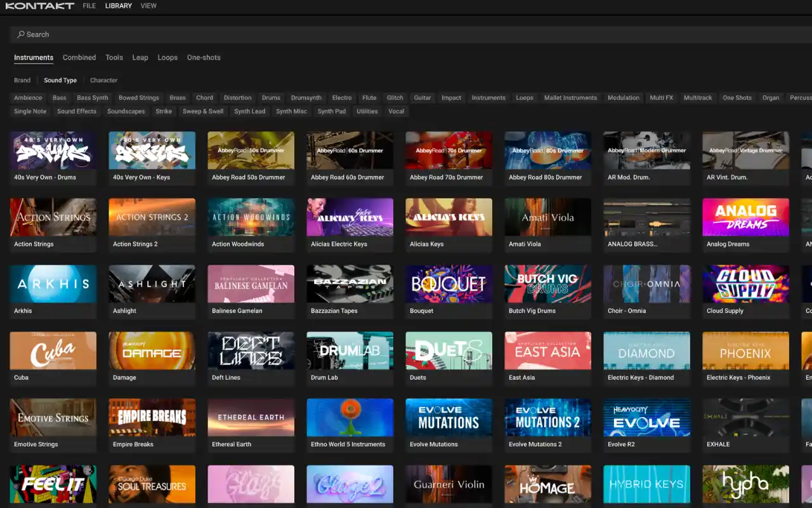Toggle the Bowed Strings tag filter
The width and height of the screenshot is (812, 508).
point(139,98)
